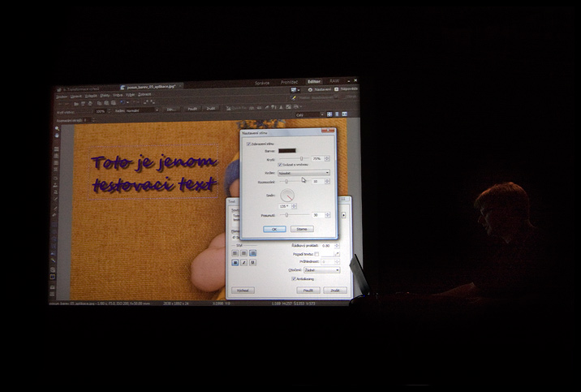Select the Zoom magnifier tool in left toolbar
The image size is (581, 392).
pos(57,128)
